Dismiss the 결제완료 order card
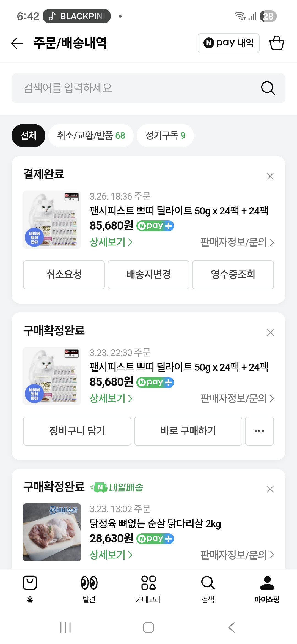The image size is (297, 644). coord(270,176)
